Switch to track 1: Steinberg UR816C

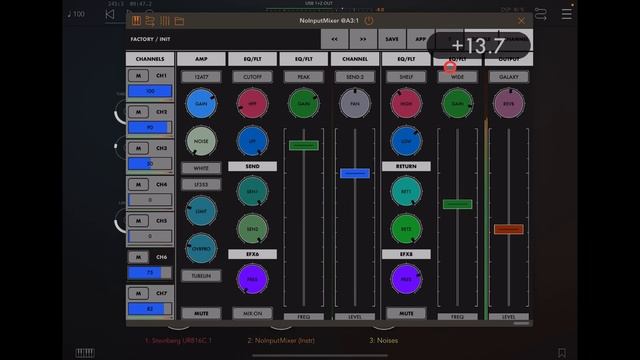pos(178,340)
